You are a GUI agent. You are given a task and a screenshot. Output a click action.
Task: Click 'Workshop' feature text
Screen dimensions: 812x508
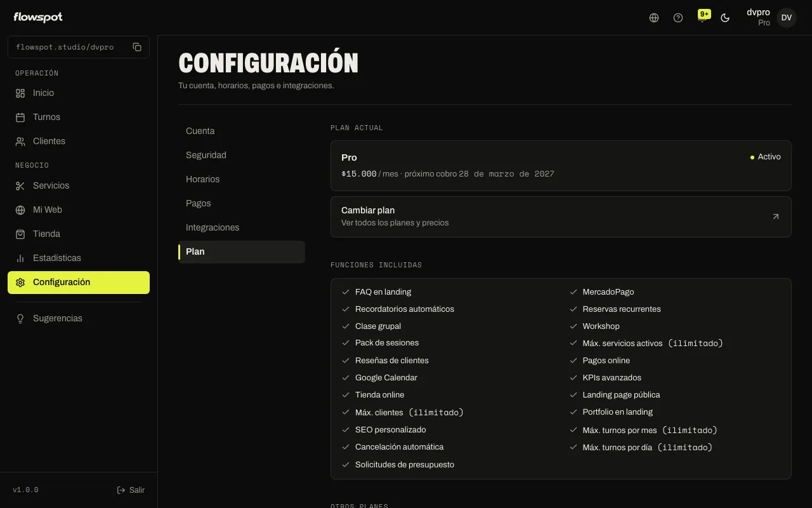click(601, 326)
